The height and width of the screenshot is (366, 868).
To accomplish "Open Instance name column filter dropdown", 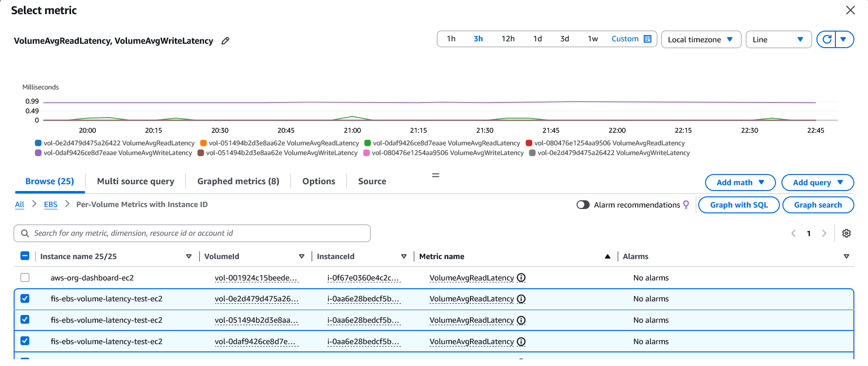I will [x=189, y=257].
